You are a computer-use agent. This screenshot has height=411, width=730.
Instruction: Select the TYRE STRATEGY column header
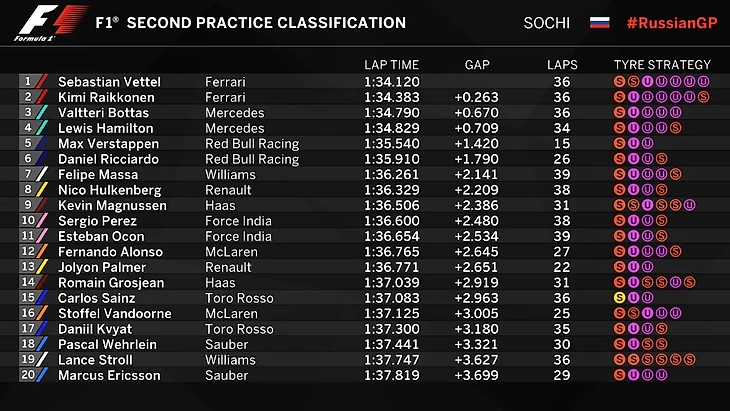coord(662,65)
